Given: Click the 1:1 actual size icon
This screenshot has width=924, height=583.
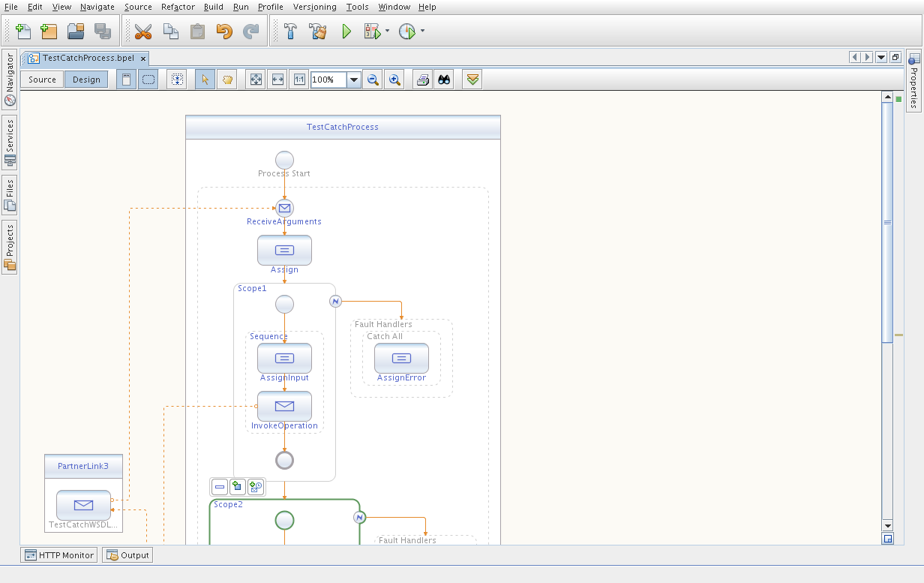Looking at the screenshot, I should point(299,80).
